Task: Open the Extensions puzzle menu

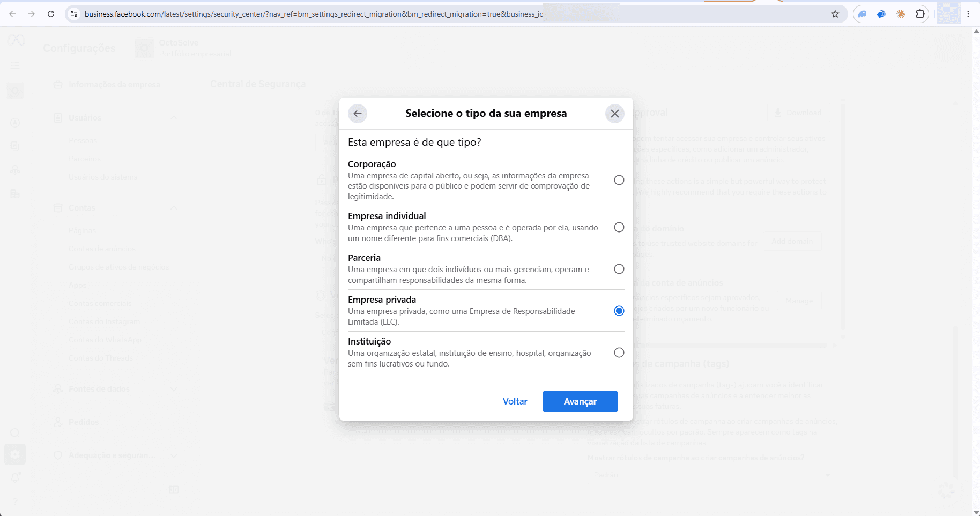Action: [x=920, y=14]
